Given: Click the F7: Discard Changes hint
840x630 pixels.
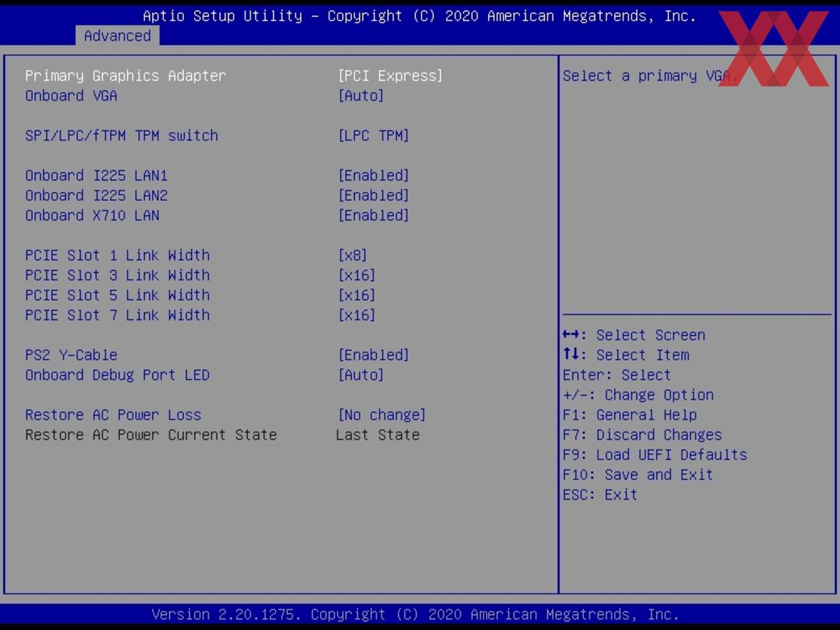Looking at the screenshot, I should (x=642, y=435).
